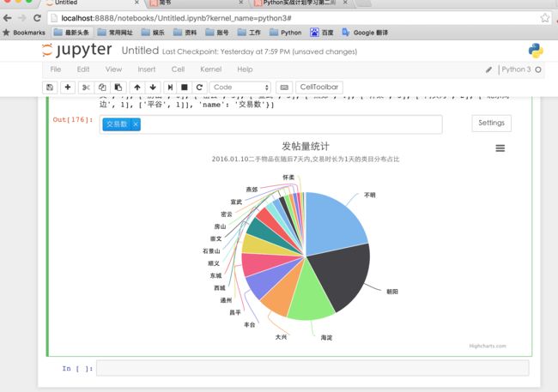Remove the 交易数 series tag

tap(136, 124)
